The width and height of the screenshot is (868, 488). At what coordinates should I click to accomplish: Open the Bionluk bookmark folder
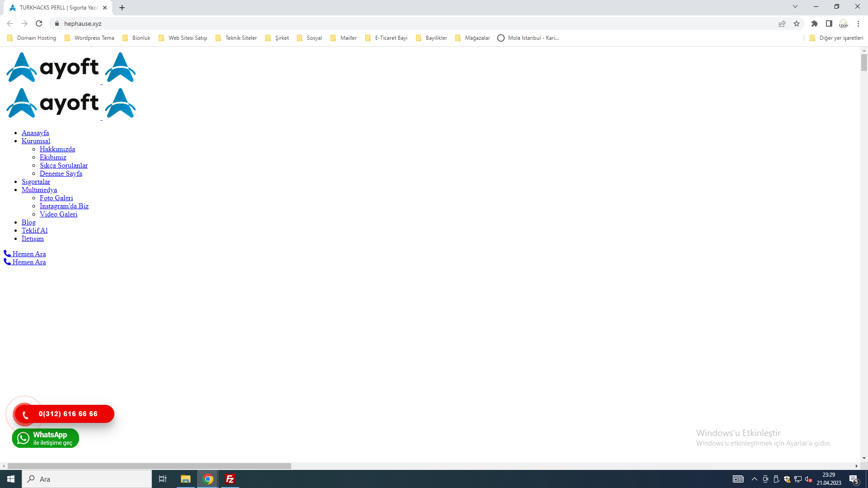click(137, 38)
